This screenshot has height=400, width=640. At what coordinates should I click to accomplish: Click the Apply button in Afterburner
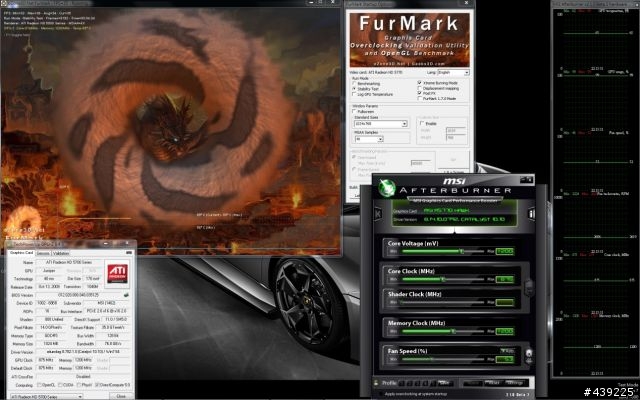pyautogui.click(x=473, y=383)
